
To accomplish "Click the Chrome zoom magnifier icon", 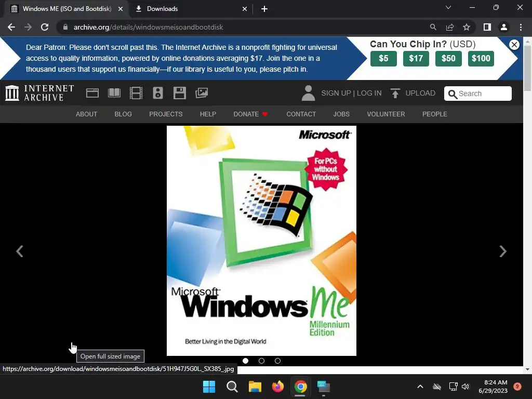I will pyautogui.click(x=433, y=27).
